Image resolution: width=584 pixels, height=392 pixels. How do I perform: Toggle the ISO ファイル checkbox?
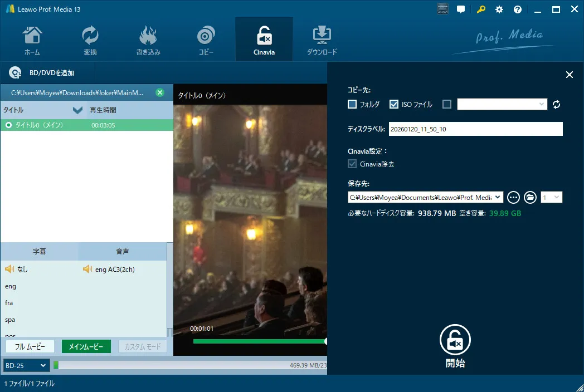click(393, 104)
